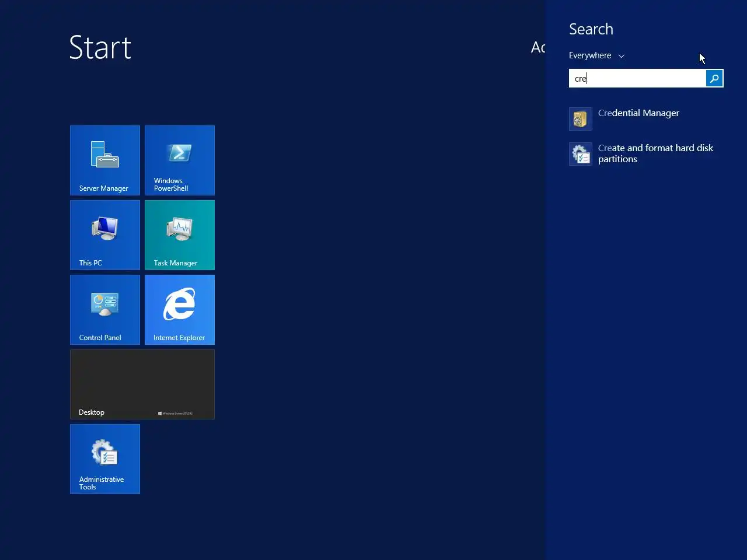Viewport: 747px width, 560px height.
Task: Open the Administrative Tools tile
Action: [x=105, y=459]
